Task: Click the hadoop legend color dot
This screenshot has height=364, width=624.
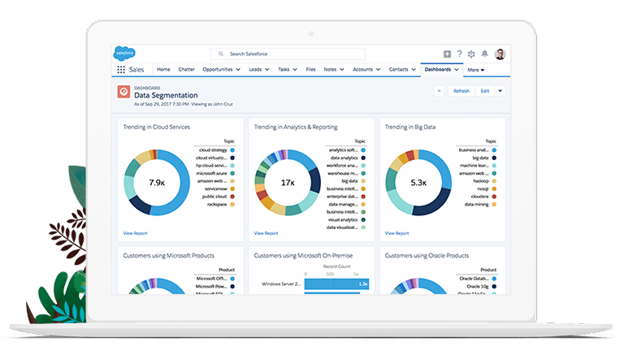Action: [x=494, y=181]
